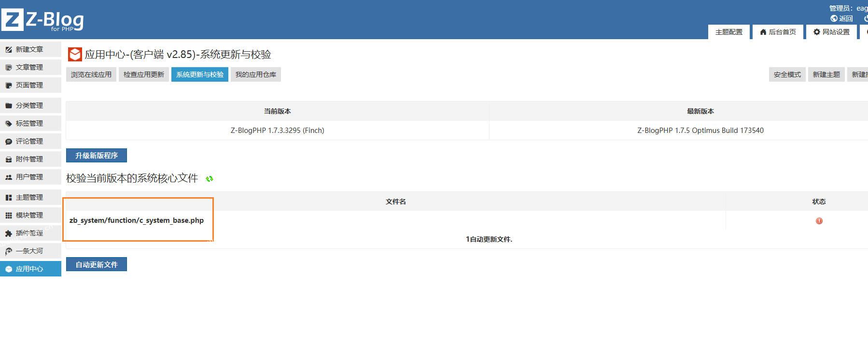This screenshot has height=348, width=868.
Task: Open the 我的应用仓库 tab
Action: [x=256, y=74]
